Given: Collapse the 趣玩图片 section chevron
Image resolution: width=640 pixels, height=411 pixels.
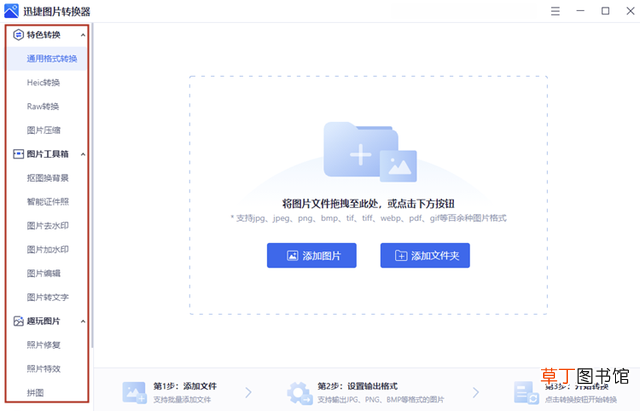Looking at the screenshot, I should (x=83, y=321).
